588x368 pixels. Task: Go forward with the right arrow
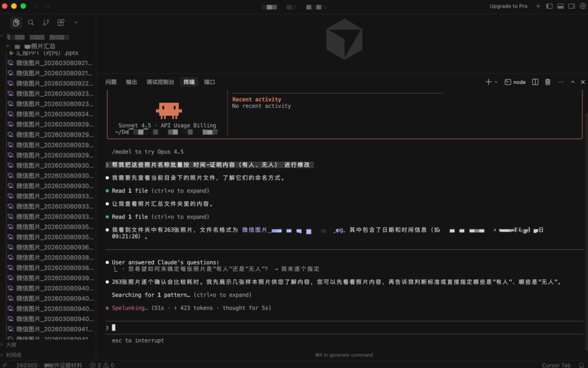tap(47, 7)
